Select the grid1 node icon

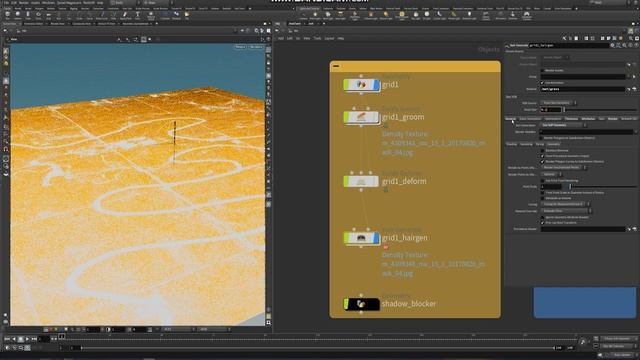click(361, 85)
